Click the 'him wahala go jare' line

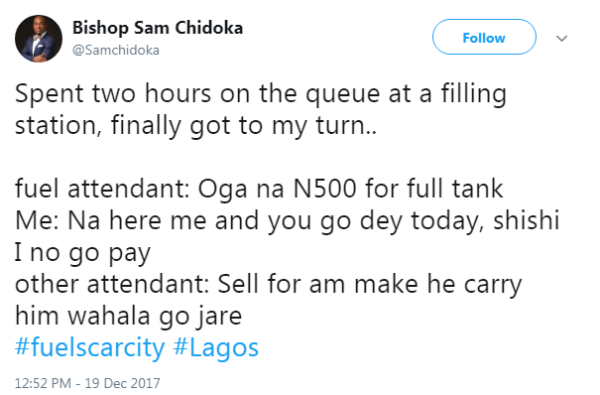pyautogui.click(x=128, y=317)
